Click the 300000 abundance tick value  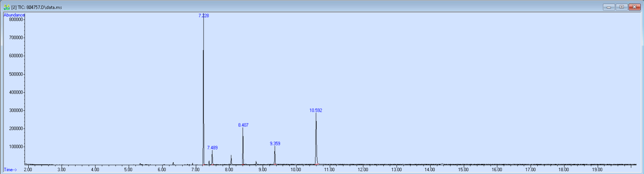point(16,110)
